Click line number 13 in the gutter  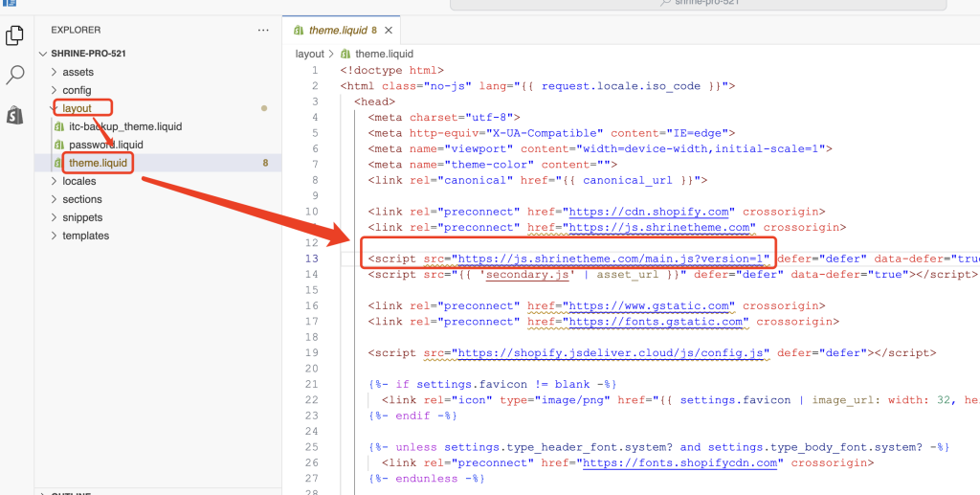(310, 259)
